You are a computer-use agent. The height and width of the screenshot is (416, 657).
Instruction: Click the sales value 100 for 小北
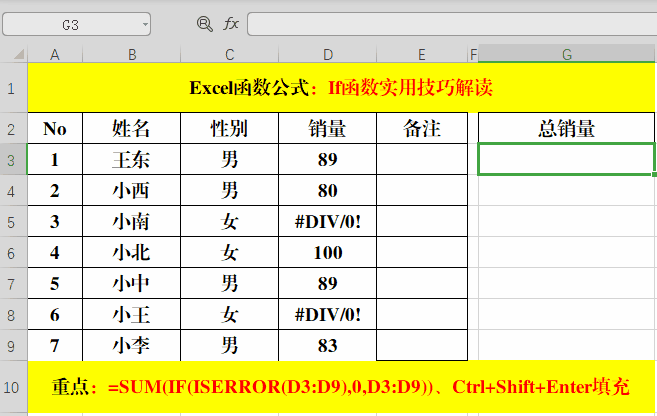pos(327,253)
